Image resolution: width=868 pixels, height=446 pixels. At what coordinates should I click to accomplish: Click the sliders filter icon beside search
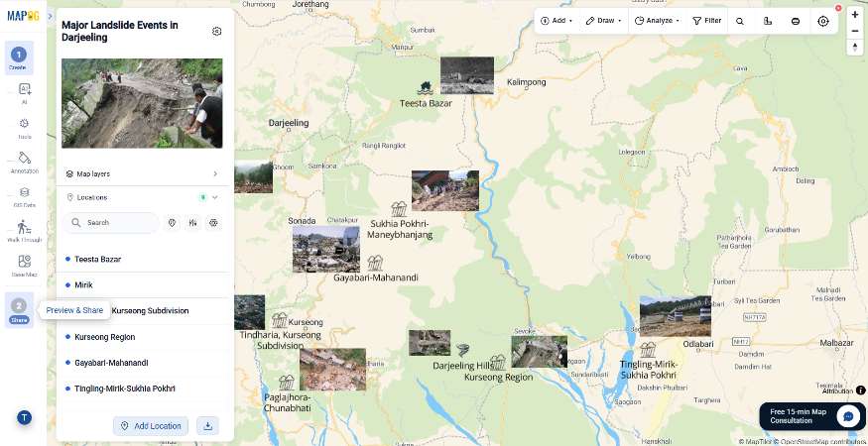[x=193, y=222]
